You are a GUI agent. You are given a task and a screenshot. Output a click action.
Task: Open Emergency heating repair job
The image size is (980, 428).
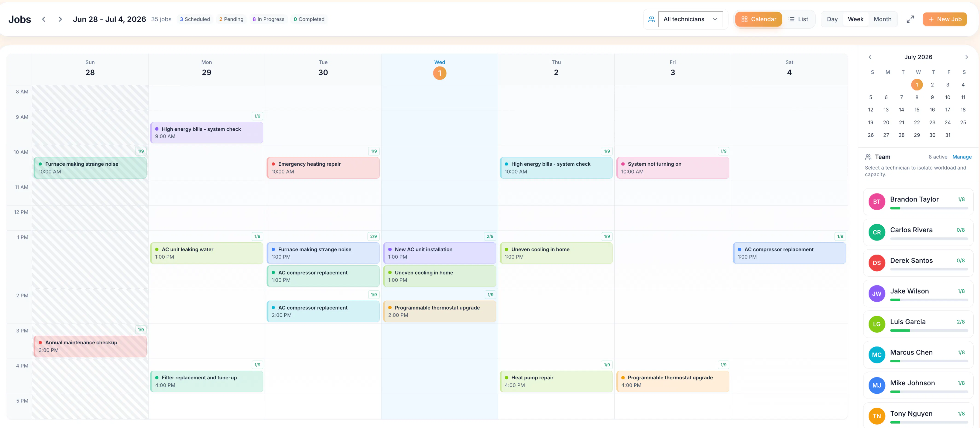[x=323, y=168]
